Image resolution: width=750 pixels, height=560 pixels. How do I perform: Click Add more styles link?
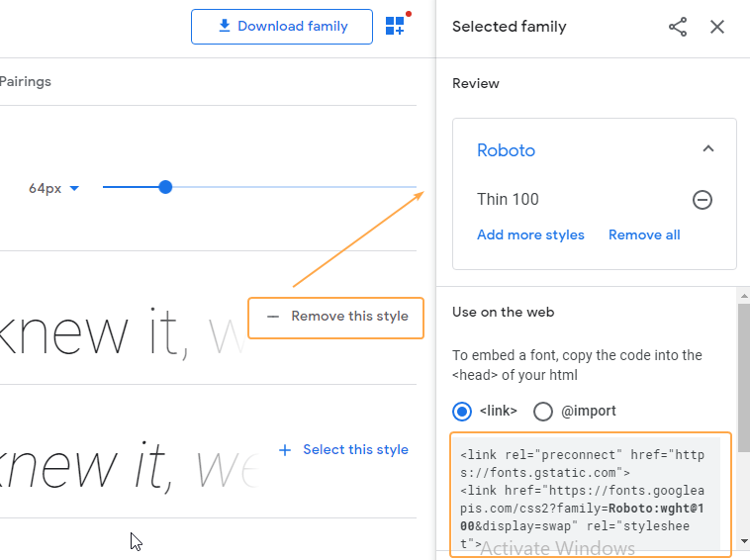pyautogui.click(x=530, y=234)
